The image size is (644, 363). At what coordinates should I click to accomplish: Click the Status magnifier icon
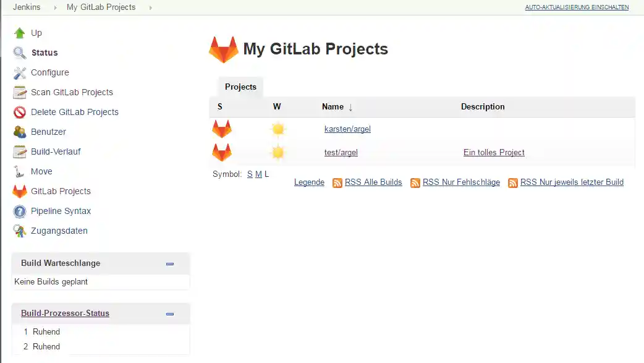19,53
